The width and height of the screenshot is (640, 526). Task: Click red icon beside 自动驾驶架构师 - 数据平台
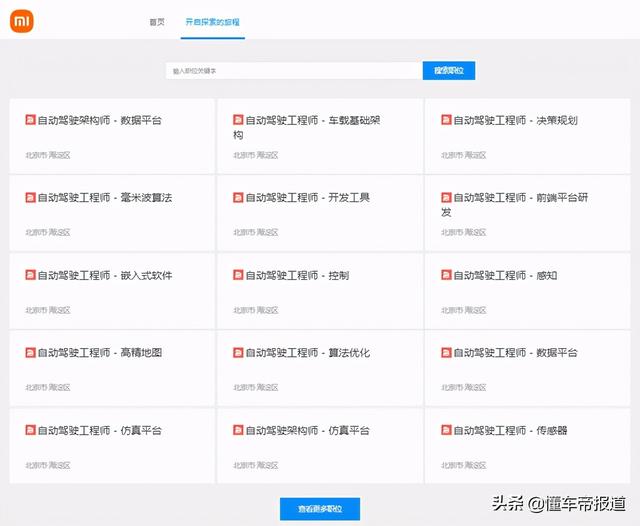click(x=30, y=120)
